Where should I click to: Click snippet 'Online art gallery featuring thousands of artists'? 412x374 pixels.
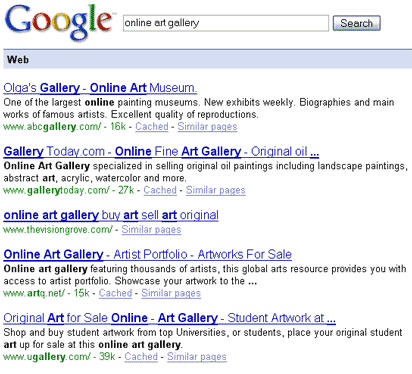[205, 275]
